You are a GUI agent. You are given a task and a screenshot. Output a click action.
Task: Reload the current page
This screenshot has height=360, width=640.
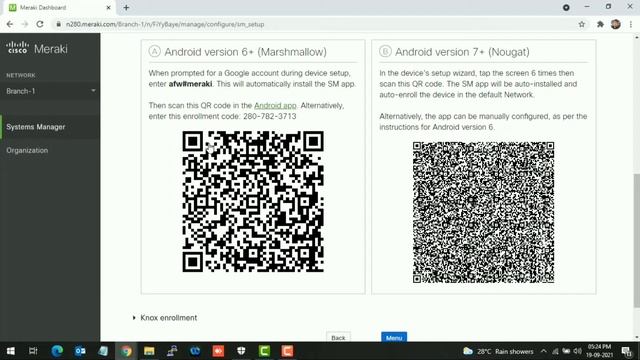(x=40, y=24)
